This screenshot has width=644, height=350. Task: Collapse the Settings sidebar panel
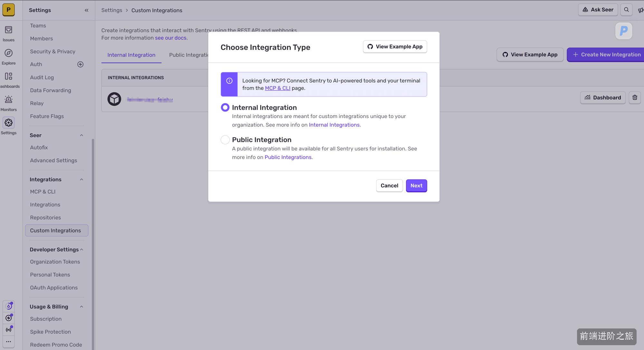[x=86, y=10]
